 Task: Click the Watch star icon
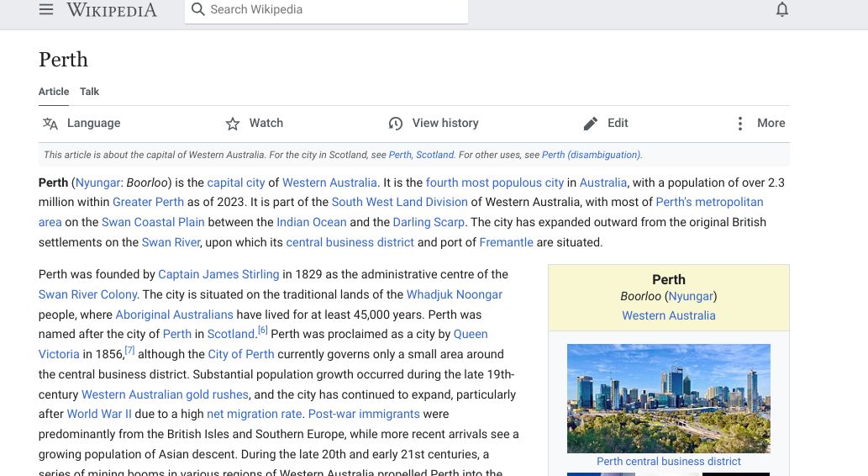[x=233, y=124]
